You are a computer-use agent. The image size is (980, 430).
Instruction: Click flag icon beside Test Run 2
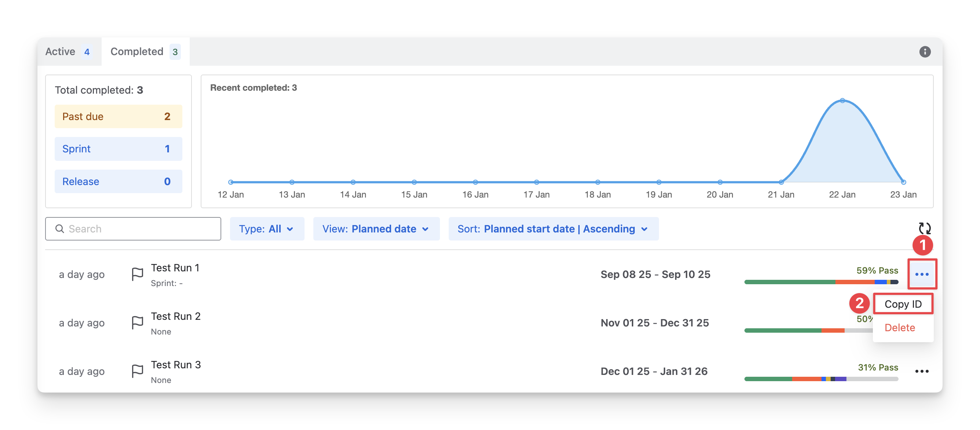137,323
